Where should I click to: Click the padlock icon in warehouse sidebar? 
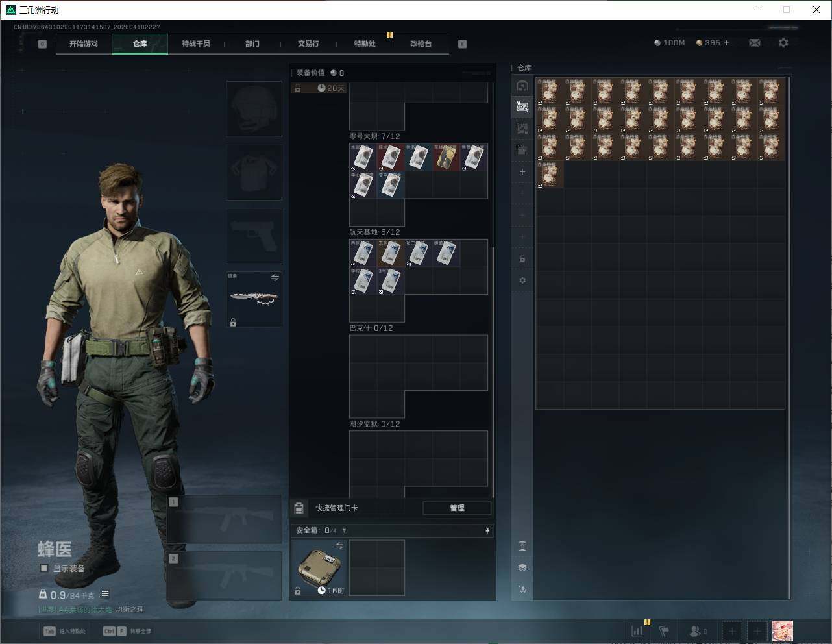[x=522, y=259]
